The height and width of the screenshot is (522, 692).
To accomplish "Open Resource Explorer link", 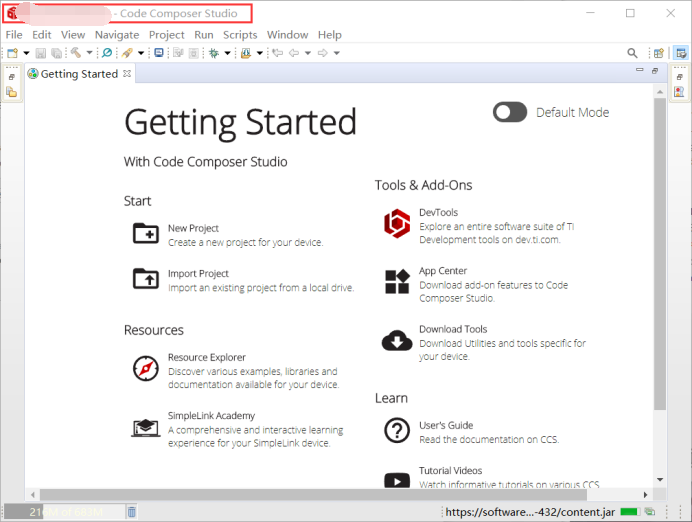I will tap(207, 357).
